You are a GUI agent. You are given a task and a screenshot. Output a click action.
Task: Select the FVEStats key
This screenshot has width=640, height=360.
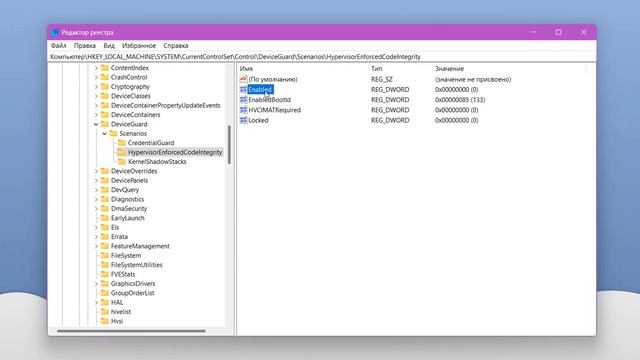pos(123,274)
